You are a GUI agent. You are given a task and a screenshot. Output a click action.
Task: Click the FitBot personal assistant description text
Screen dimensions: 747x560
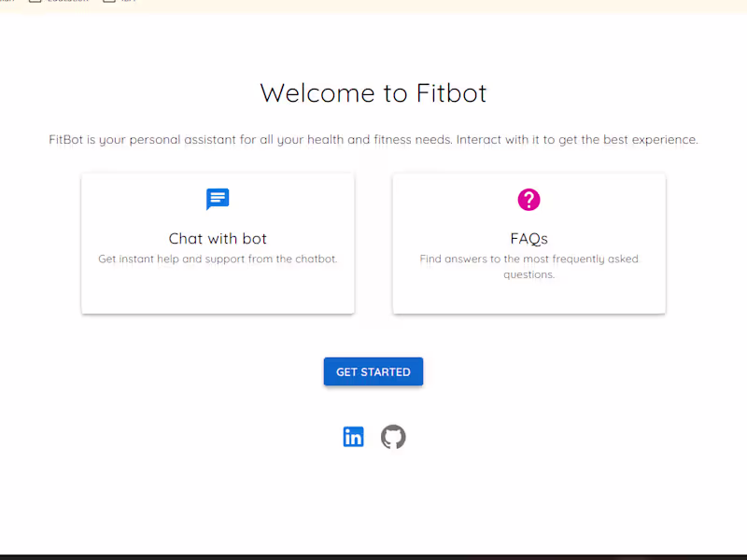pyautogui.click(x=373, y=139)
